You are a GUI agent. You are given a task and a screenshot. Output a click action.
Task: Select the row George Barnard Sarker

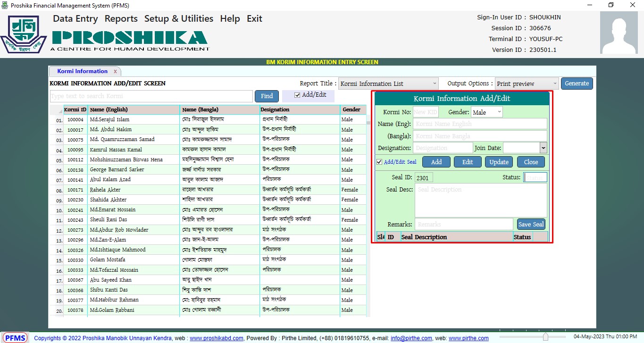coord(208,169)
